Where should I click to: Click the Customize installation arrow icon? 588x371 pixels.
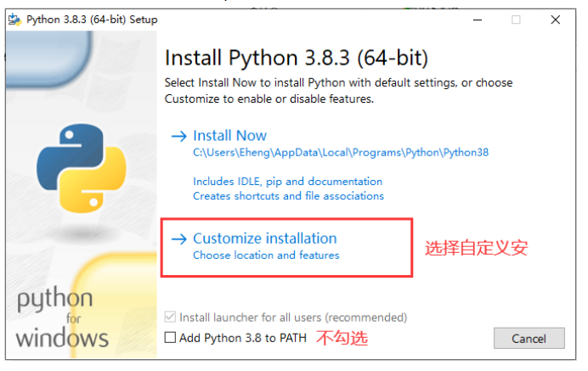click(179, 239)
